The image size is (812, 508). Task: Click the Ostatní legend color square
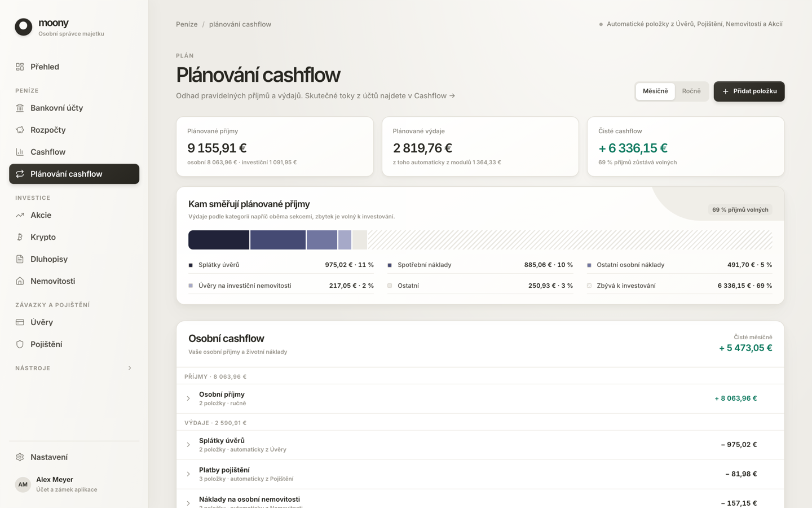[390, 286]
